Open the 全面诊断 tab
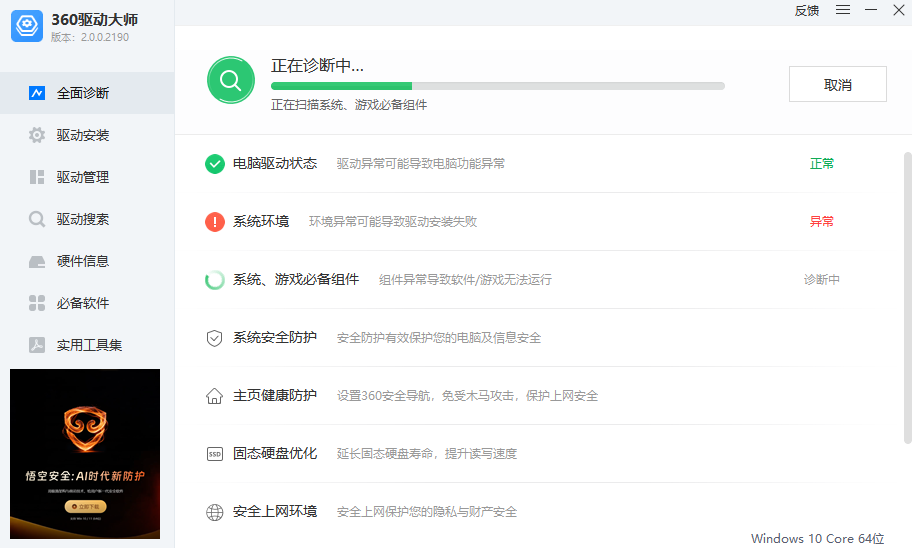The image size is (912, 548). pyautogui.click(x=87, y=93)
